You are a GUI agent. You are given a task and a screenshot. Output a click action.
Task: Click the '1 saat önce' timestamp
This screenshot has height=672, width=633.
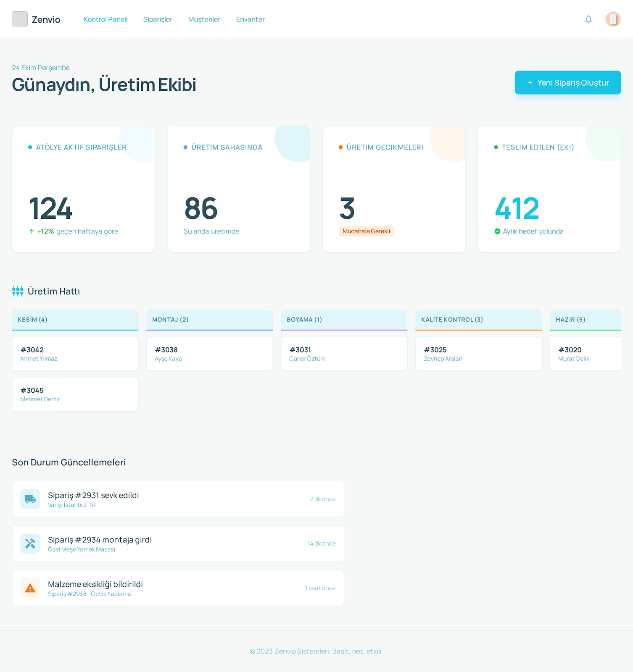point(320,588)
